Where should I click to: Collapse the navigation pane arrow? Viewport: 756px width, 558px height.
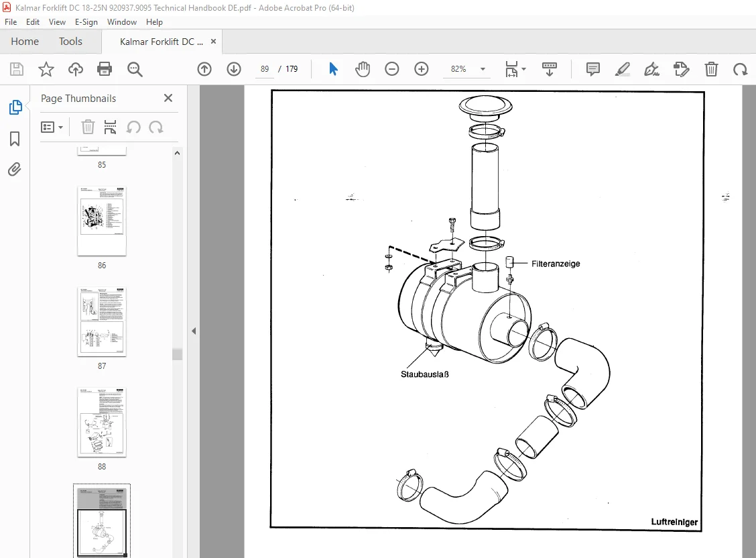(x=193, y=331)
